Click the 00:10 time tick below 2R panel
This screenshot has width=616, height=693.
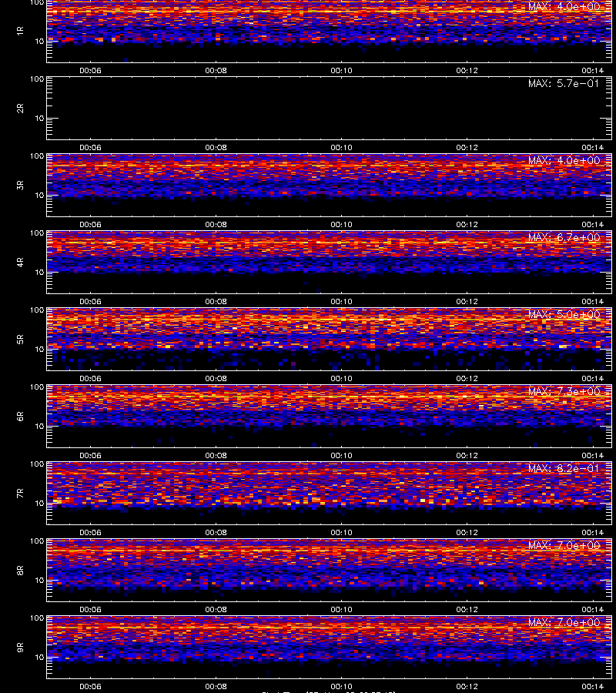pyautogui.click(x=342, y=148)
